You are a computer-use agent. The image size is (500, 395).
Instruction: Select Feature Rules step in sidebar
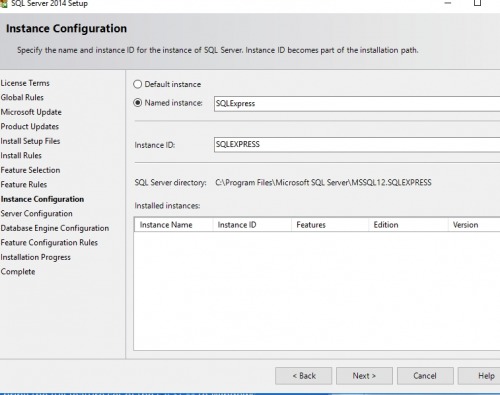pos(24,185)
